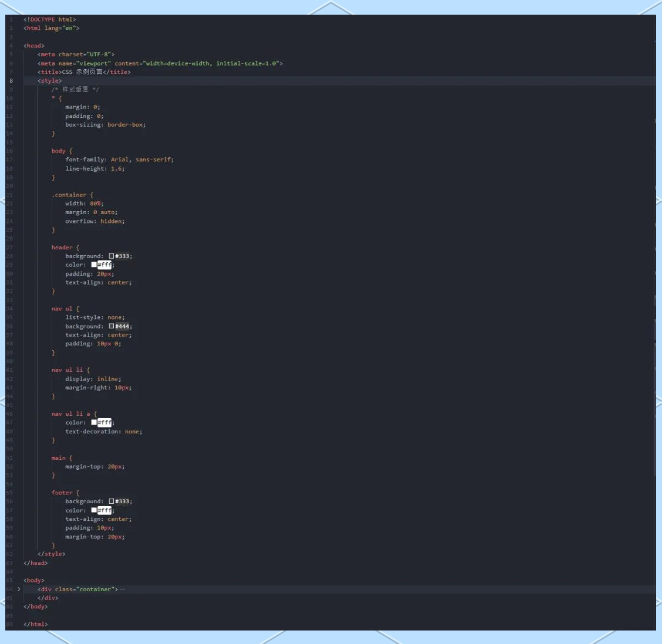The width and height of the screenshot is (662, 644).
Task: Open the header color #fff swatch
Action: [94, 265]
